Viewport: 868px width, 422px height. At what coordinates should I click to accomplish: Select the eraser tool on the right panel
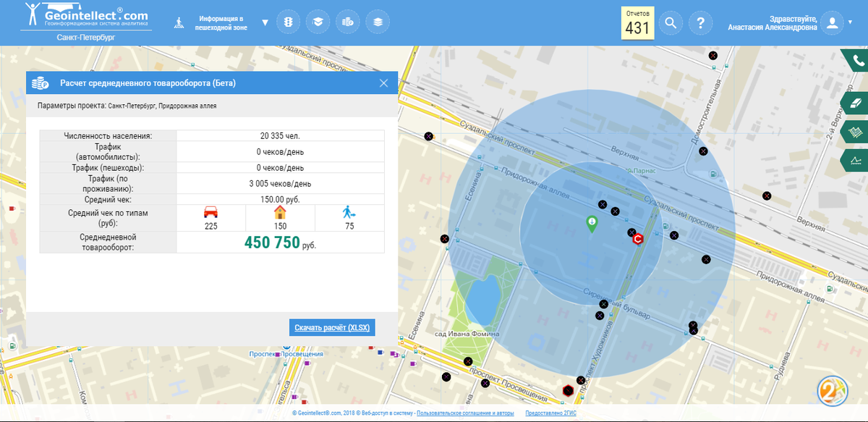[856, 103]
